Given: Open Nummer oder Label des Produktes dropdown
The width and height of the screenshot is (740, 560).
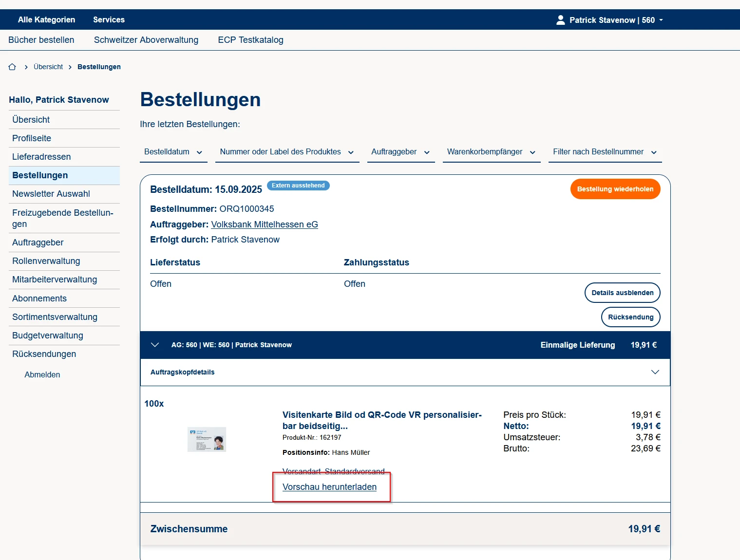Looking at the screenshot, I should pos(286,152).
